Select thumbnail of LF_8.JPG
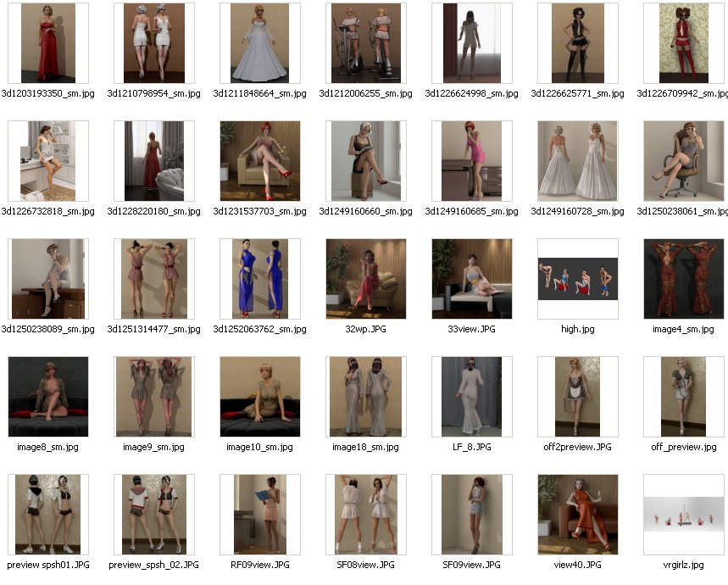Viewport: 728px width, 585px height. pyautogui.click(x=472, y=397)
